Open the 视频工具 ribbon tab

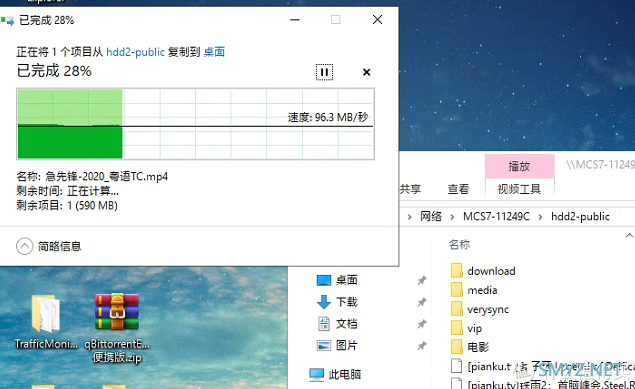519,189
